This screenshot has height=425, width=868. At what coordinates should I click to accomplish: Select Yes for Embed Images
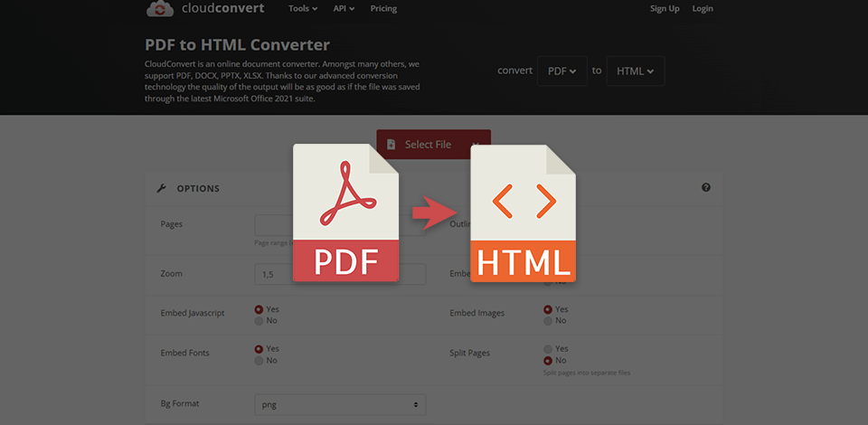(x=548, y=310)
